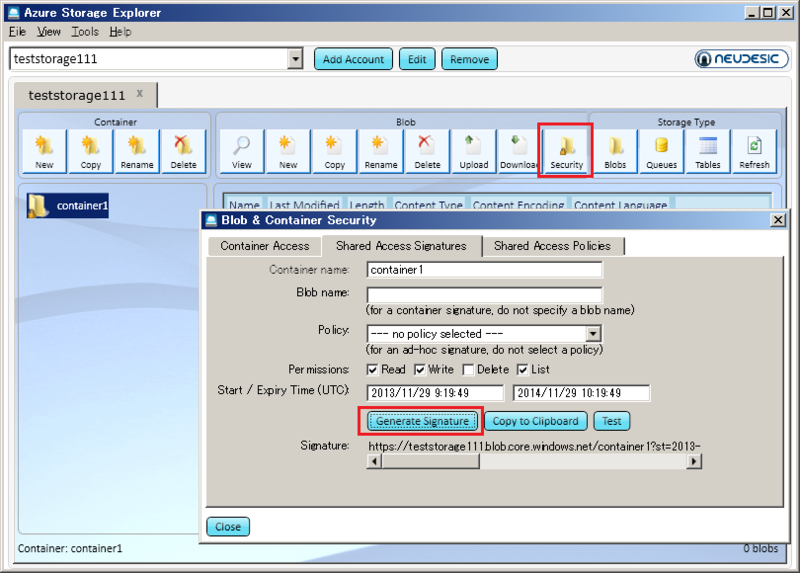This screenshot has height=573, width=800.
Task: Open the Help menu
Action: [x=120, y=32]
